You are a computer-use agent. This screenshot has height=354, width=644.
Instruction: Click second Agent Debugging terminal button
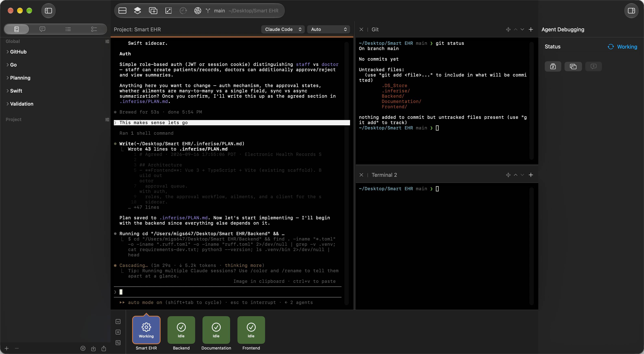point(573,66)
